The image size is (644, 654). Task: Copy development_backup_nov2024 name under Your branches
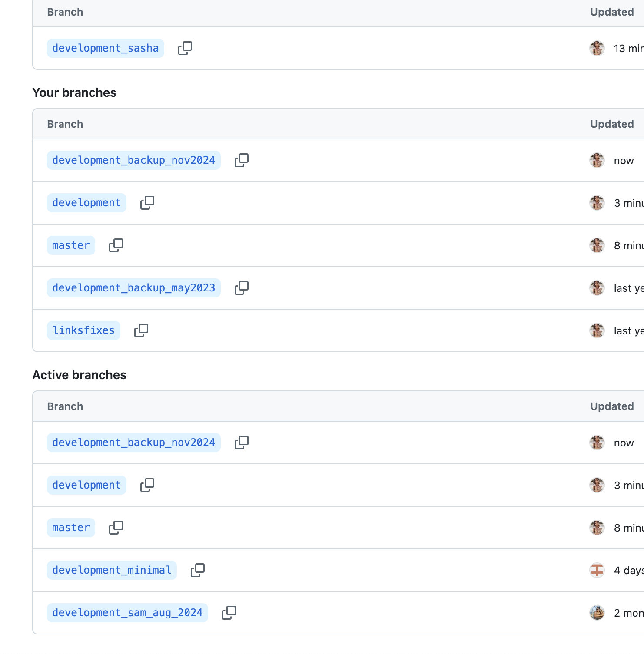[242, 160]
